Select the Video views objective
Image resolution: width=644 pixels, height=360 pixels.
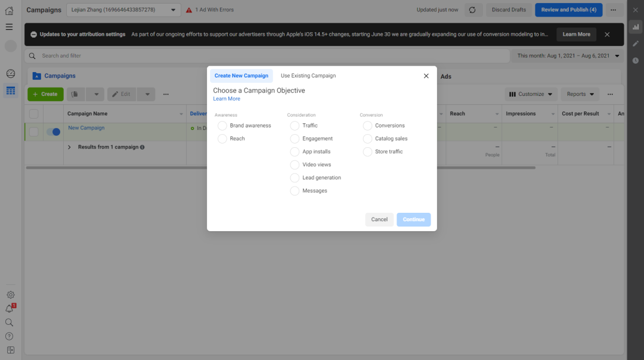tap(295, 165)
